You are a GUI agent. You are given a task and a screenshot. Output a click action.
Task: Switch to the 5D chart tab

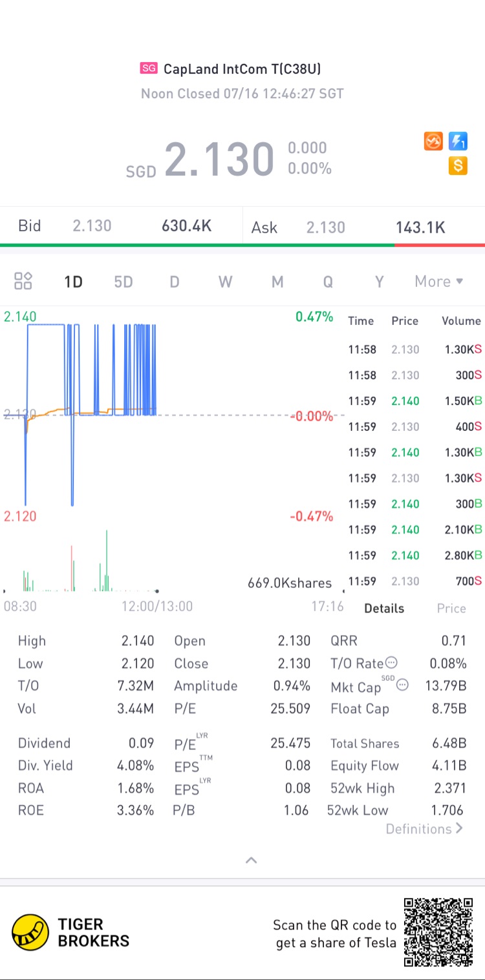coord(123,282)
